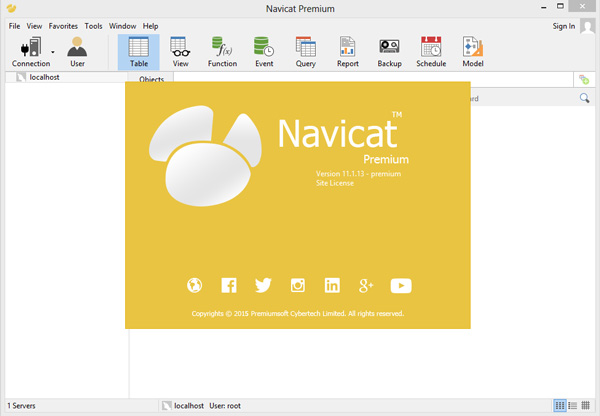Open the Tools menu
600x416 pixels.
pos(93,26)
